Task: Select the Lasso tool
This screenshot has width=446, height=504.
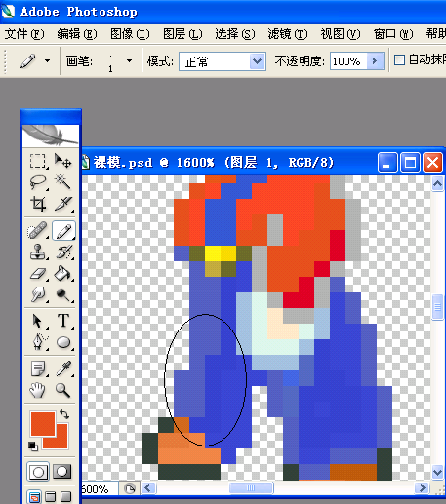Action: tap(38, 182)
